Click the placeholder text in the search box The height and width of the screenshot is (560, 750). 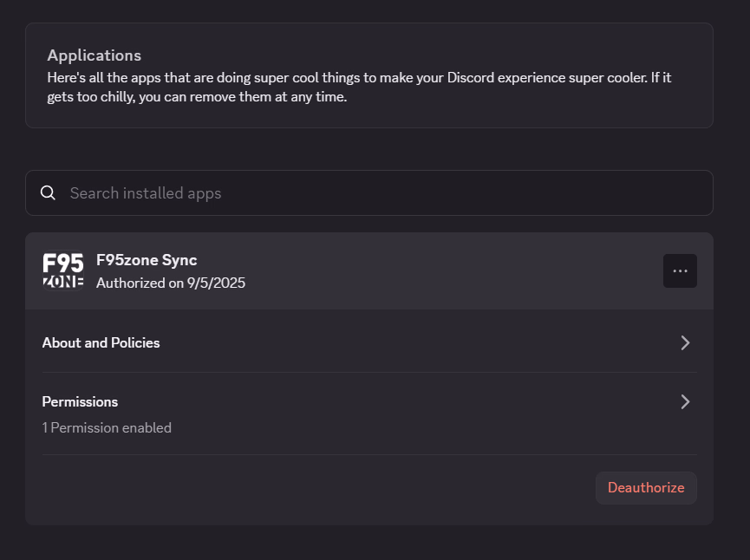[x=146, y=193]
